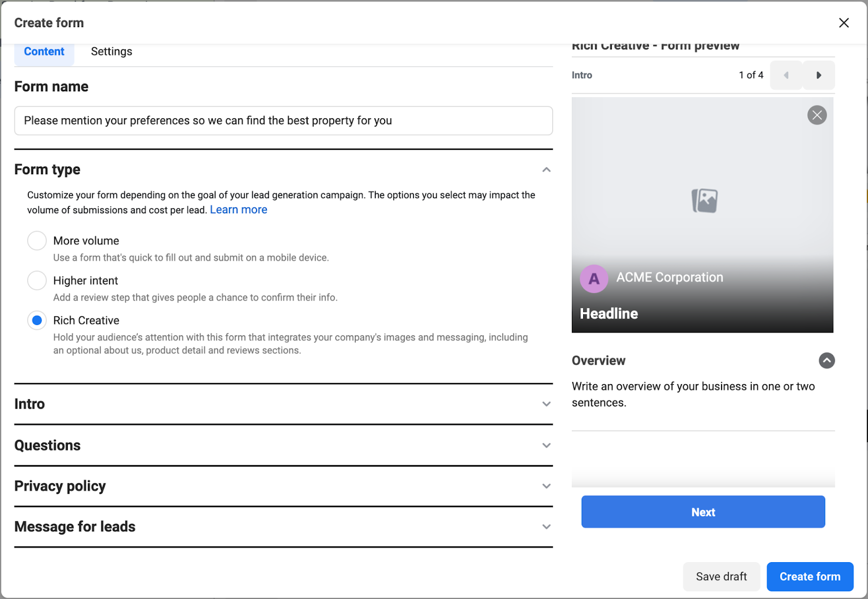Expand the Intro section

pos(546,404)
